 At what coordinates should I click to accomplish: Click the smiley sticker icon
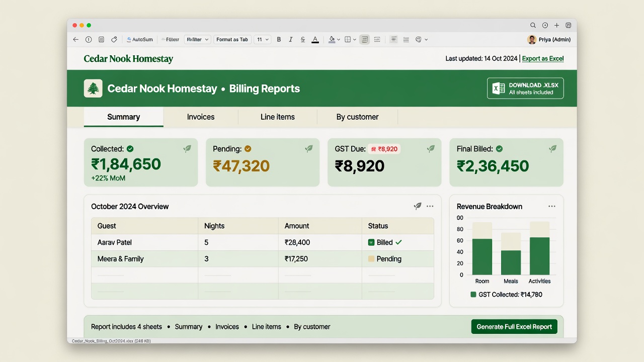tap(419, 39)
